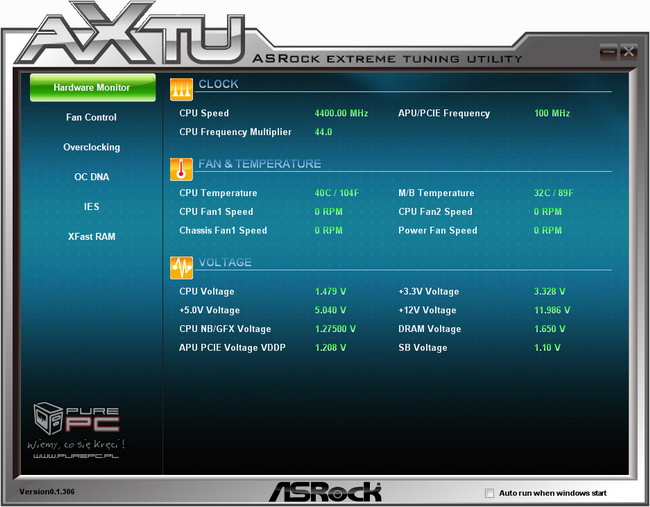This screenshot has height=507, width=650.
Task: Click the Power Fan Speed label
Action: coord(438,230)
